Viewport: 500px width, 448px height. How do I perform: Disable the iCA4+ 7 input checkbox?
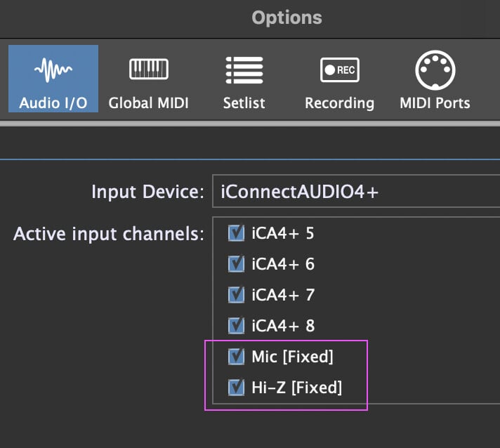236,295
